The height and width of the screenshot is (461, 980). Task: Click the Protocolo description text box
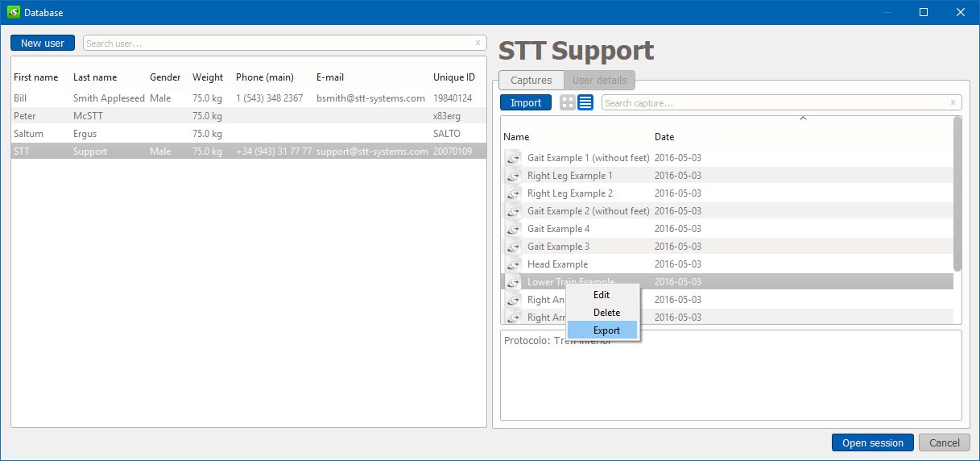(x=731, y=375)
